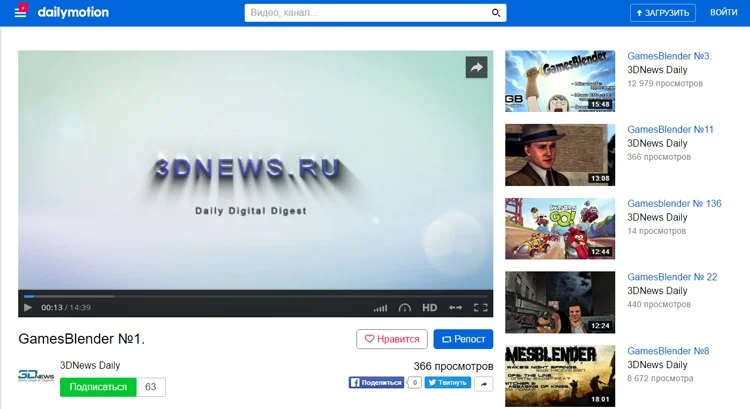Click 3DNews Daily under GamesBlender №8
750x409 pixels.
coord(657,365)
